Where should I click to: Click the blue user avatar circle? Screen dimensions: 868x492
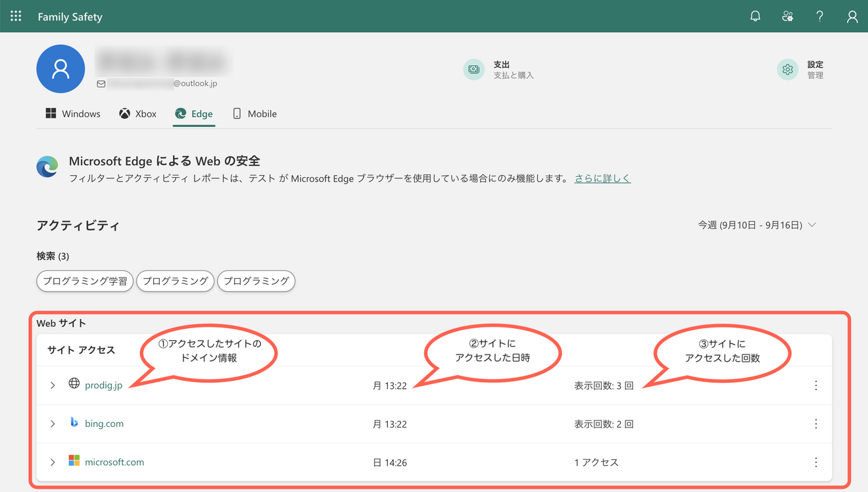point(60,69)
